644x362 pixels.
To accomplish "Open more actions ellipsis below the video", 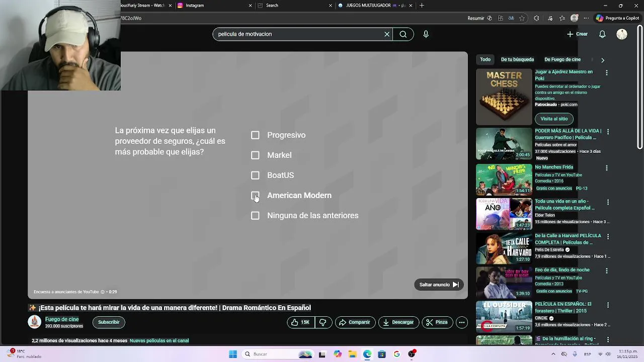I will pos(461,322).
